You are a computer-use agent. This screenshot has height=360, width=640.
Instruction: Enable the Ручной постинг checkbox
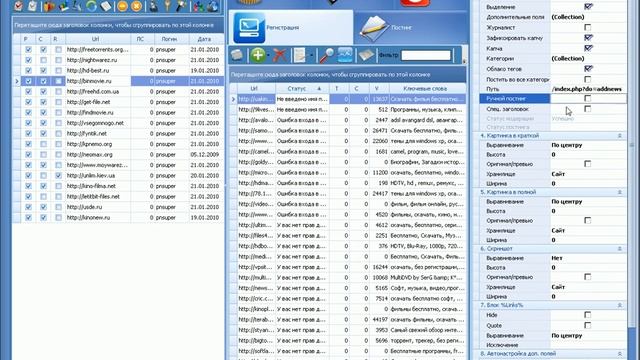[588, 98]
